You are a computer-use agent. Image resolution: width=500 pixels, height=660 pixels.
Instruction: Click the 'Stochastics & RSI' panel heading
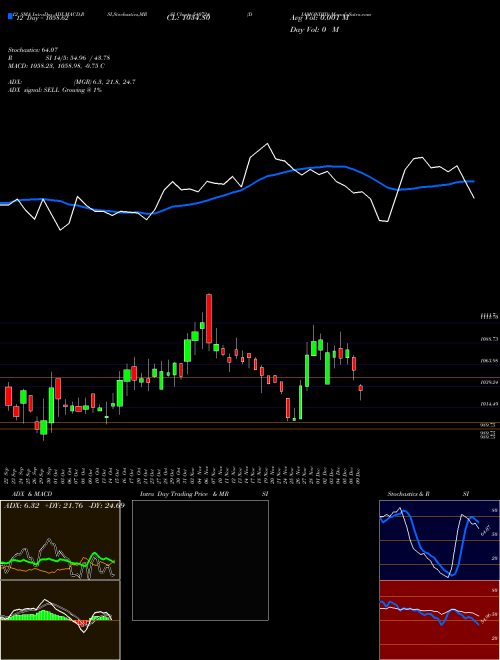tap(428, 494)
